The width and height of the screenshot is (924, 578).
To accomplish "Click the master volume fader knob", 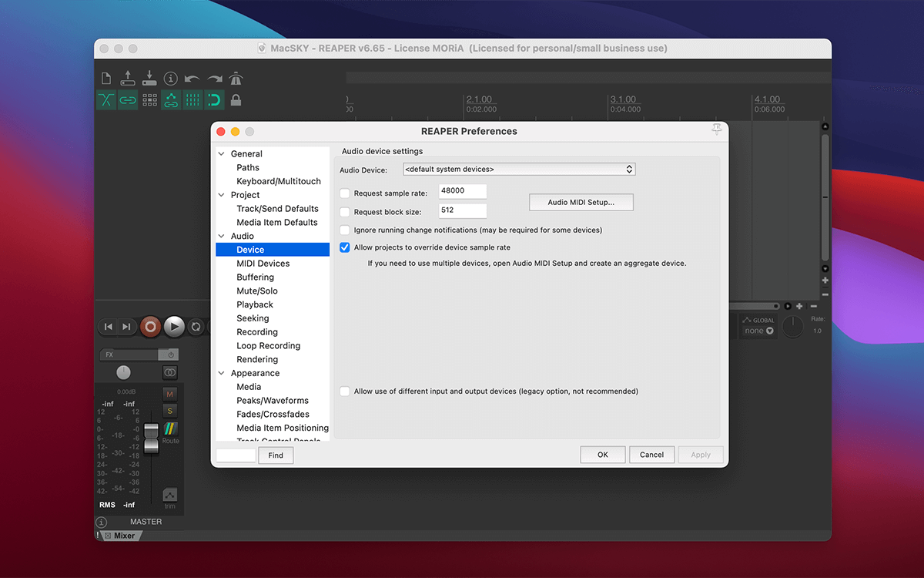I will click(151, 438).
